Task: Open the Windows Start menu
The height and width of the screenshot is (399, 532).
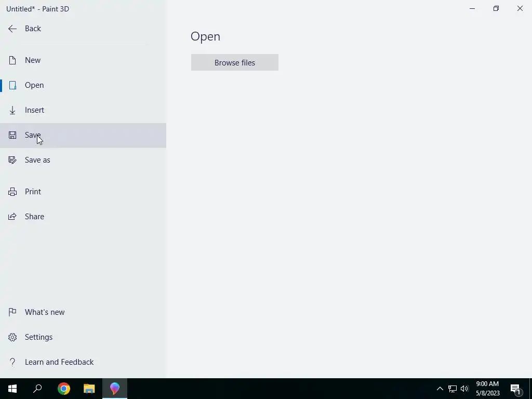Action: (x=12, y=389)
